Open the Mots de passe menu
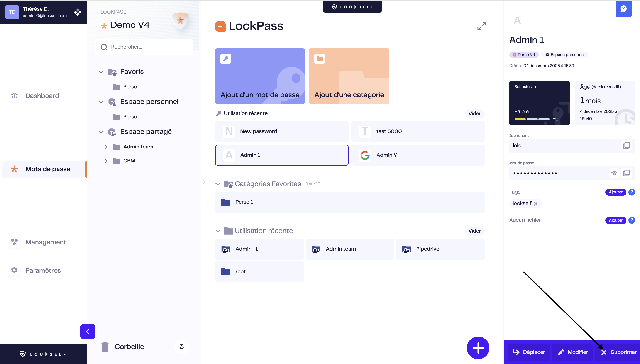 coord(44,169)
